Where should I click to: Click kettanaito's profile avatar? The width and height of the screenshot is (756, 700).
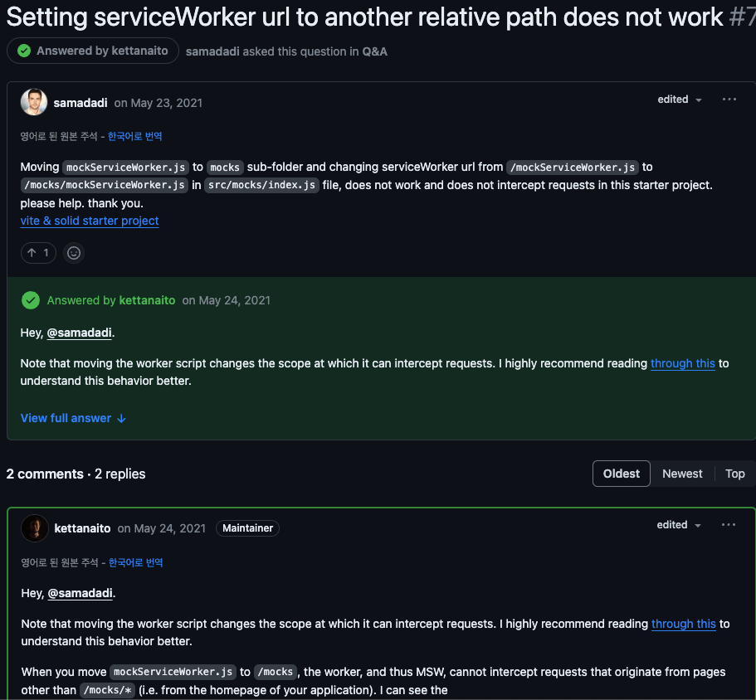point(35,528)
